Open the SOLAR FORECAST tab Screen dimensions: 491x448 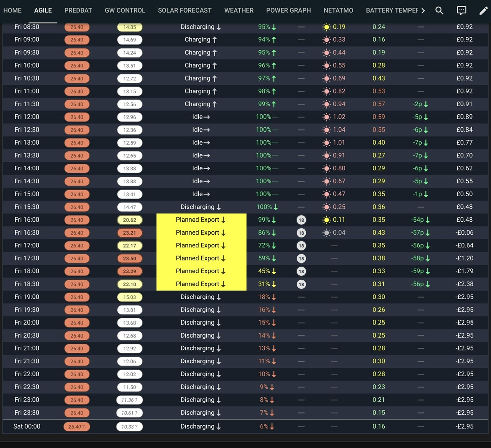tap(185, 10)
